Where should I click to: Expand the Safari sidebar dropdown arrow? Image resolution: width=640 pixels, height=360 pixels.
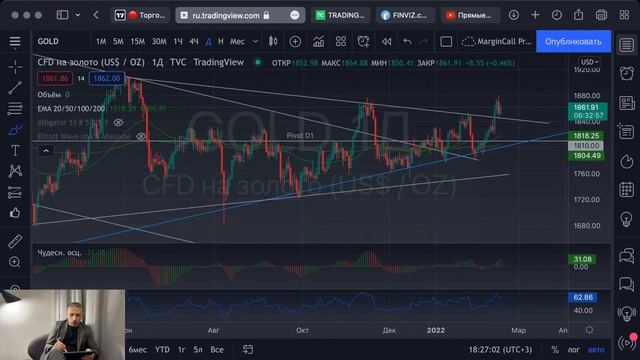(78, 15)
